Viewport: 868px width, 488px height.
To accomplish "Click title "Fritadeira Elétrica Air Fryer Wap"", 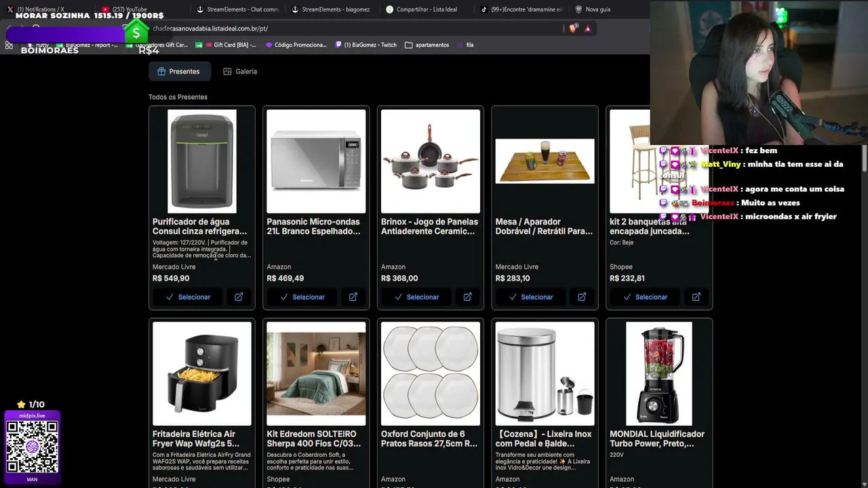I will click(x=196, y=439).
